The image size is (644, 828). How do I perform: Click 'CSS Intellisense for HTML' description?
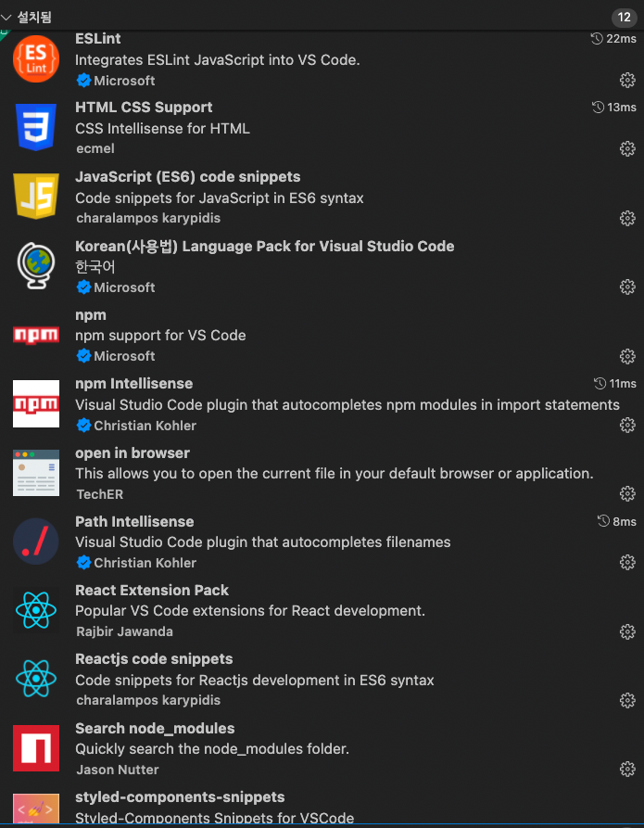click(x=162, y=128)
